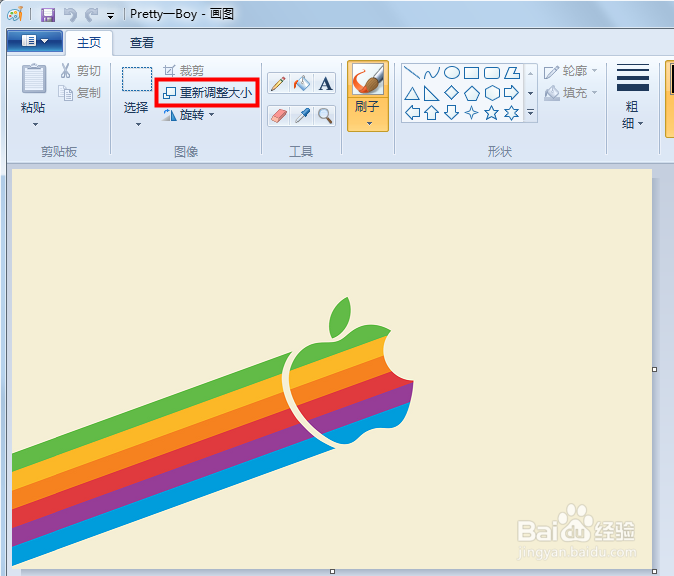Image resolution: width=674 pixels, height=576 pixels.
Task: Select the Five-point star shape
Action: 492,113
